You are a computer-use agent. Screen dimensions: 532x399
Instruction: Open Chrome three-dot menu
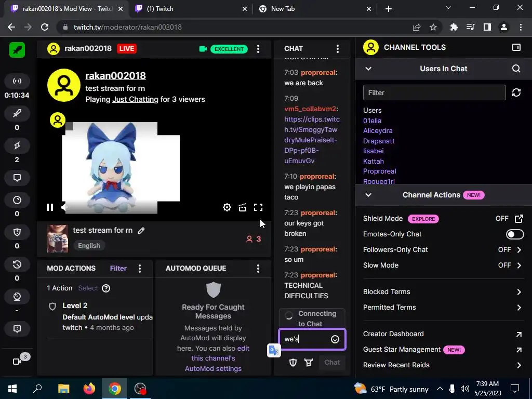coord(521,27)
